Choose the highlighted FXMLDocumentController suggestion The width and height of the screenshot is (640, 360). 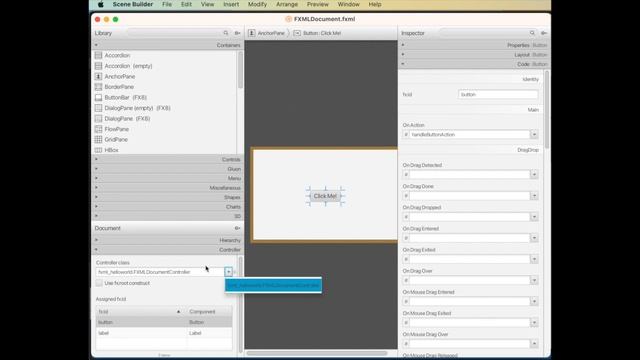(273, 285)
